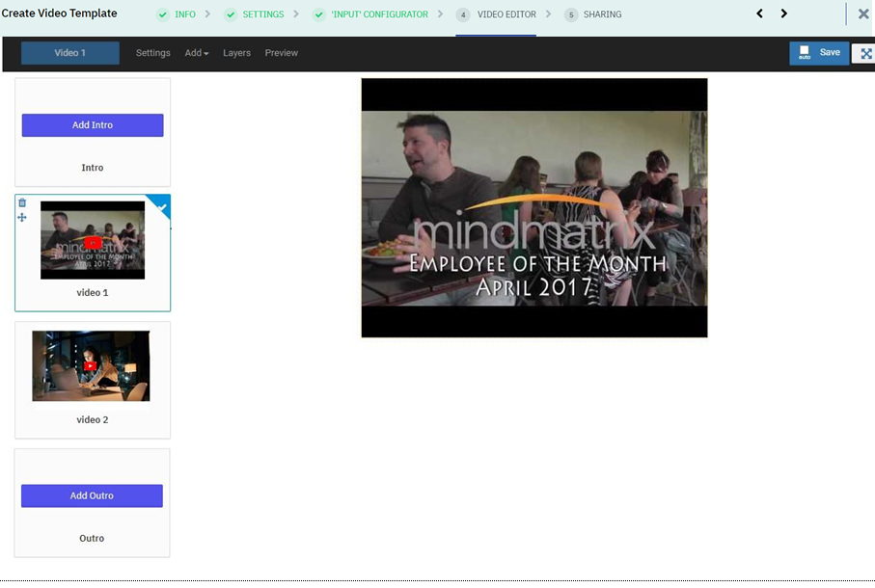Click the Add Intro button

point(93,125)
